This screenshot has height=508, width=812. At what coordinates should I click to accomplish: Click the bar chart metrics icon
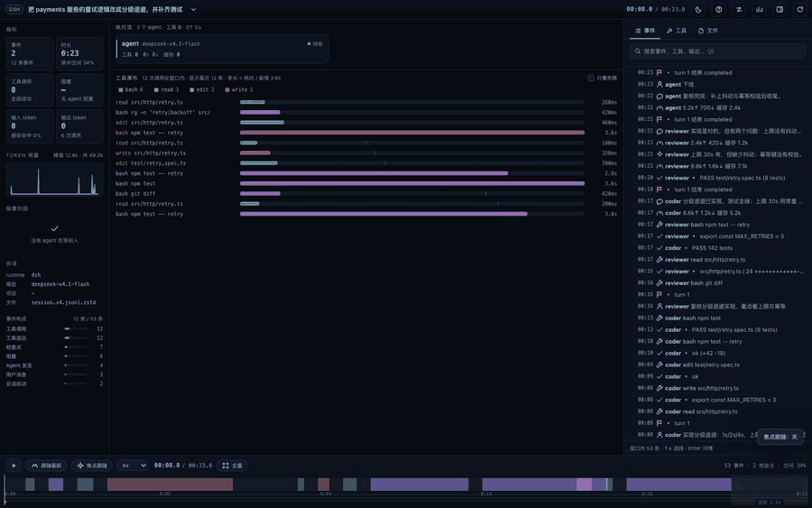point(759,9)
